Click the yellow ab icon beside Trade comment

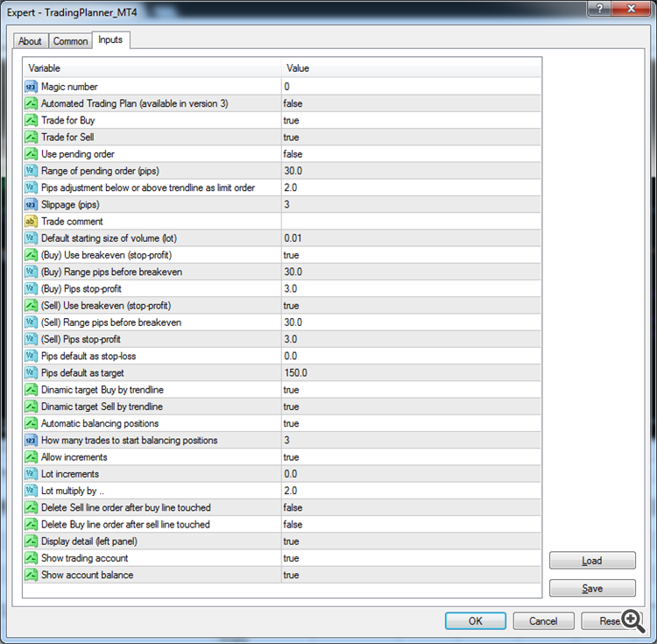pyautogui.click(x=31, y=221)
